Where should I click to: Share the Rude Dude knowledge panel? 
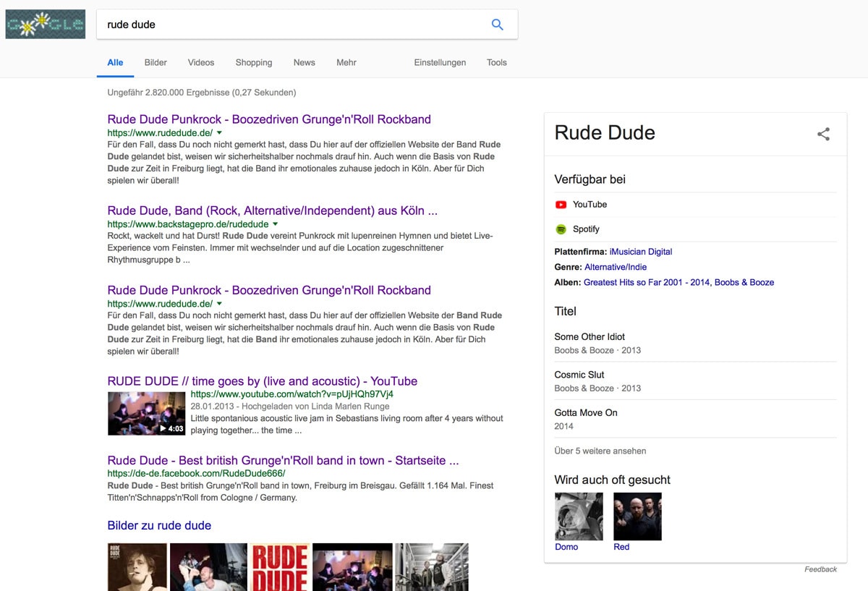point(823,134)
